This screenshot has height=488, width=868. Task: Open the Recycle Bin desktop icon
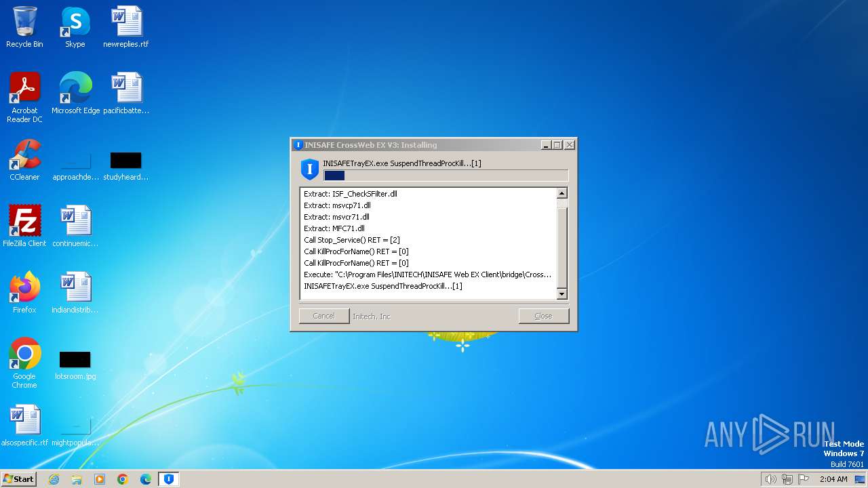point(24,27)
